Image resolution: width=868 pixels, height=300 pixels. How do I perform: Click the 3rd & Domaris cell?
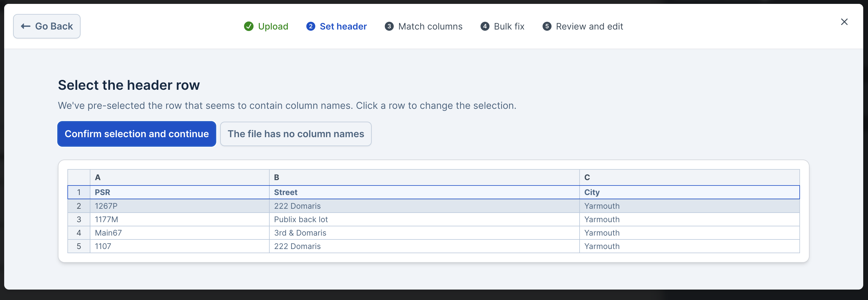coord(424,233)
